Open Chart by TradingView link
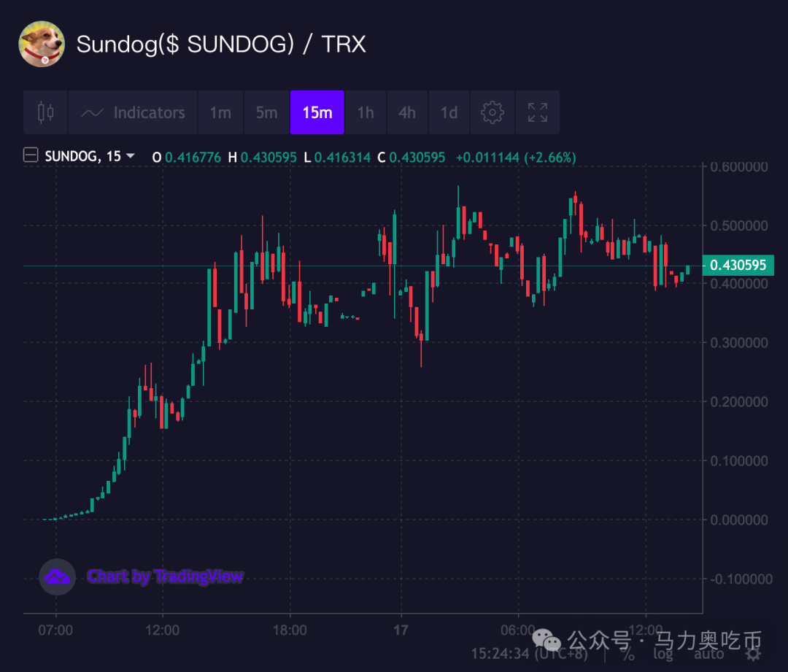Image resolution: width=788 pixels, height=672 pixels. click(x=166, y=576)
